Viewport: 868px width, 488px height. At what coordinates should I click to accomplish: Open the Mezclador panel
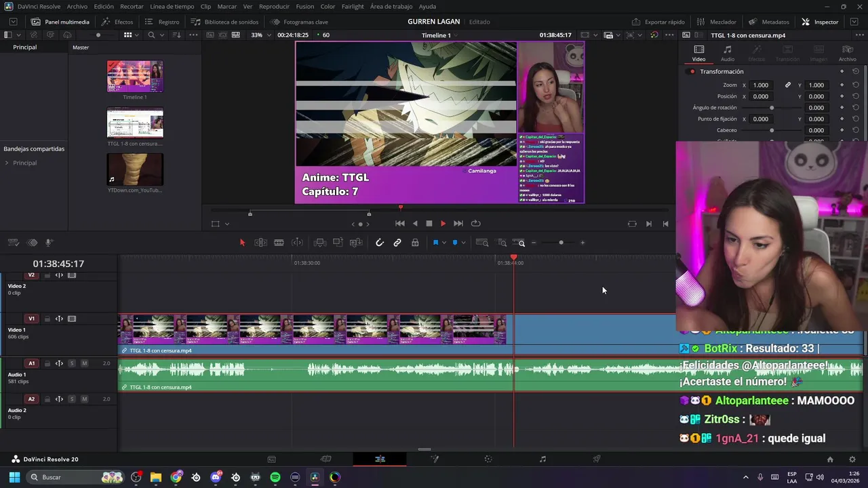pyautogui.click(x=716, y=22)
